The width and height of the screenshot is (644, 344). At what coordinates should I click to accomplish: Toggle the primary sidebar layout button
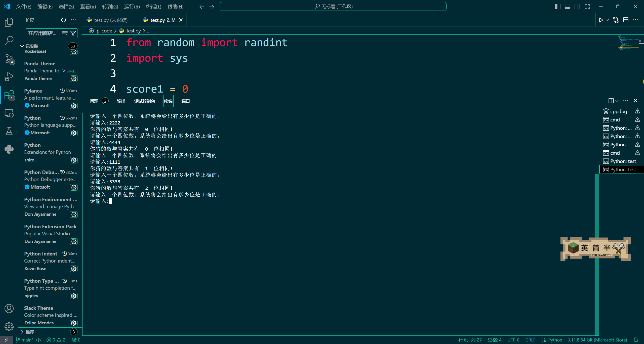coord(557,7)
